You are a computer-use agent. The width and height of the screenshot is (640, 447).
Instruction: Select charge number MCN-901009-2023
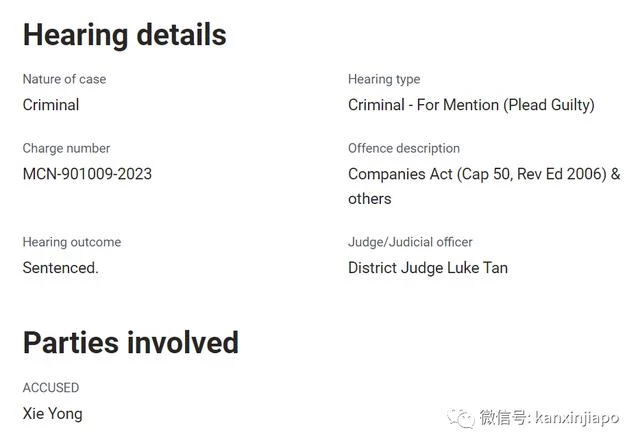coord(87,174)
